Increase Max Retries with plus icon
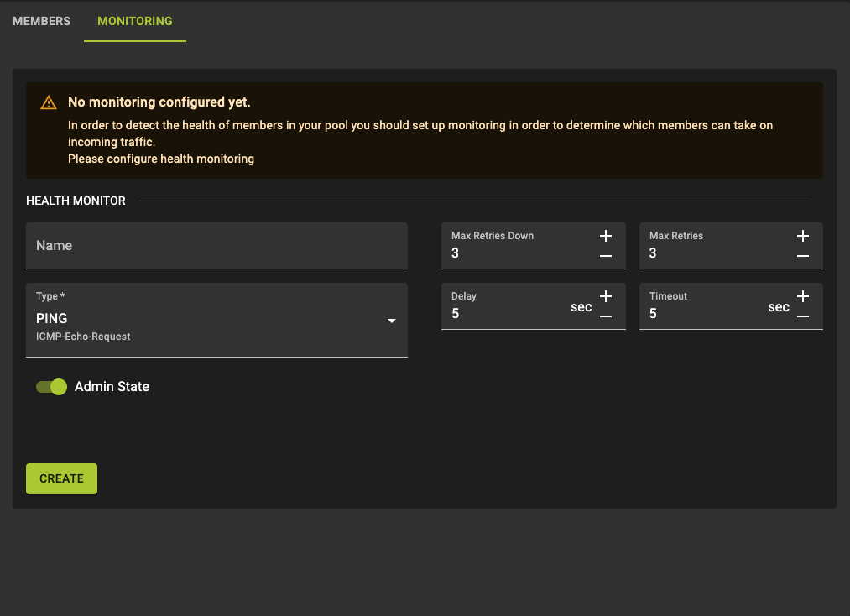 point(803,236)
